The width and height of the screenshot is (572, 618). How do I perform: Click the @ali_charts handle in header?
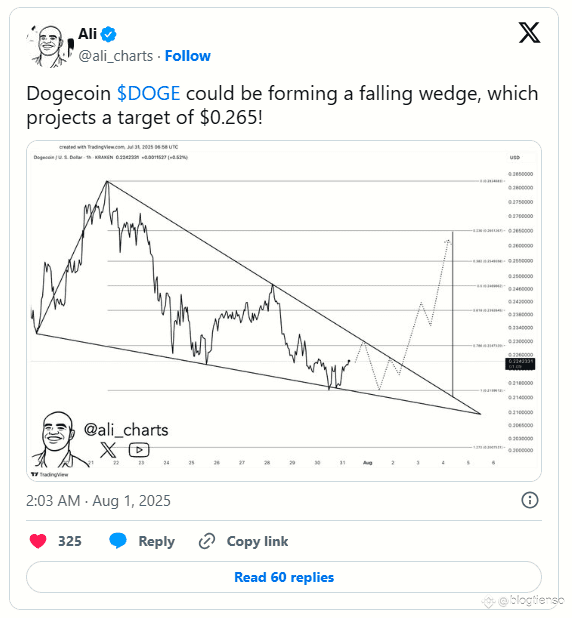(x=116, y=56)
